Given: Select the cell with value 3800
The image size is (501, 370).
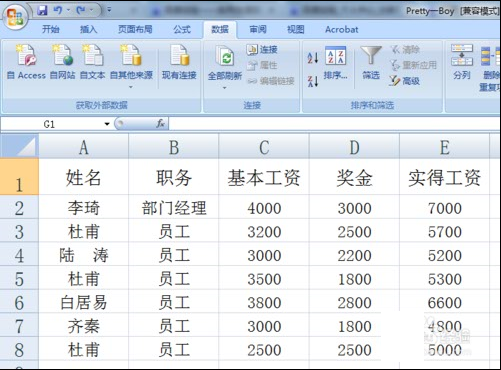Looking at the screenshot, I should pos(264,301).
